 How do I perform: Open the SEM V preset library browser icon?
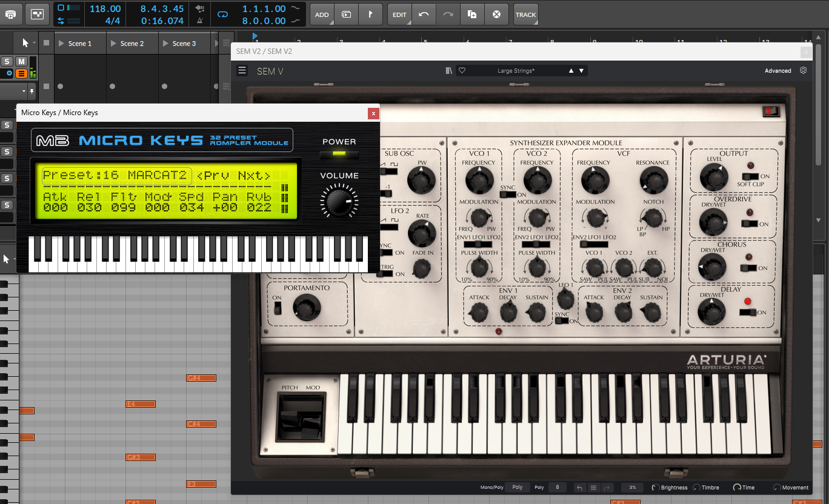[x=449, y=71]
